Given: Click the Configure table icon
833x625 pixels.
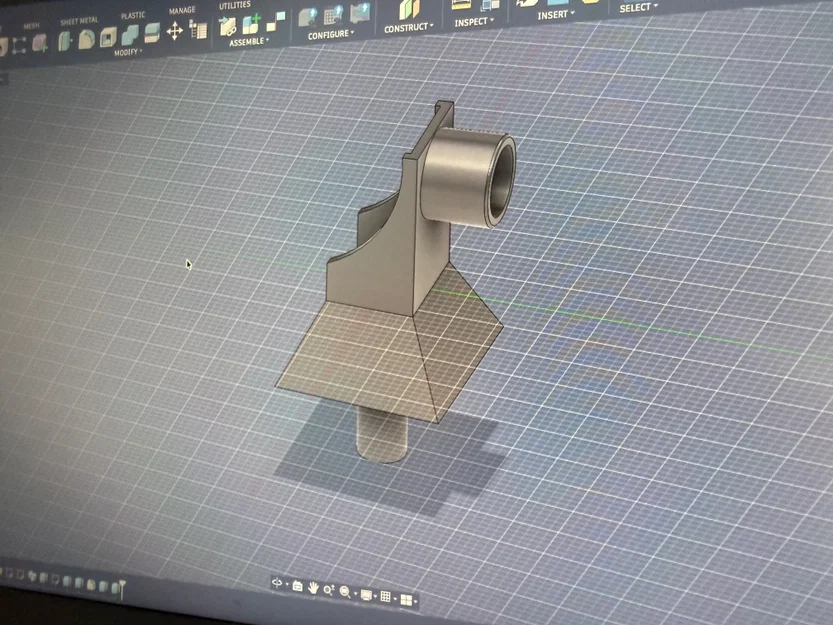Looking at the screenshot, I should [x=334, y=14].
